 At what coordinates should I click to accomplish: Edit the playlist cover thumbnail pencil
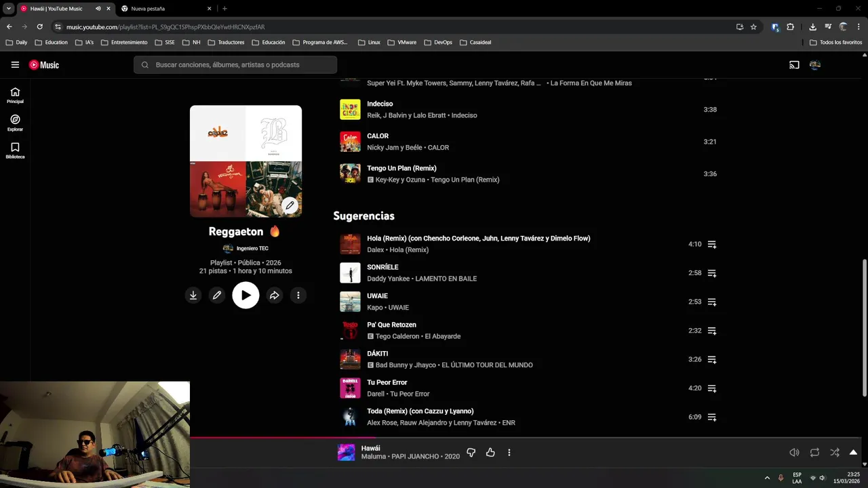click(x=290, y=205)
